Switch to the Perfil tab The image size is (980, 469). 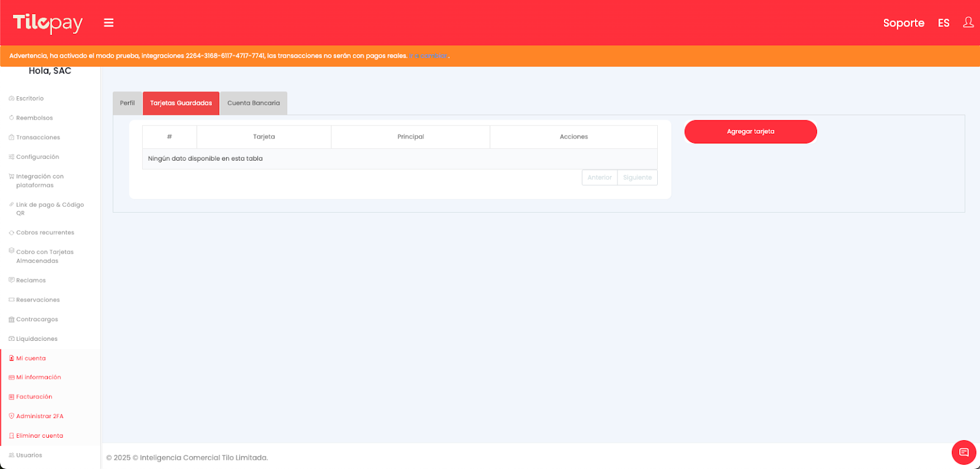[x=127, y=103]
